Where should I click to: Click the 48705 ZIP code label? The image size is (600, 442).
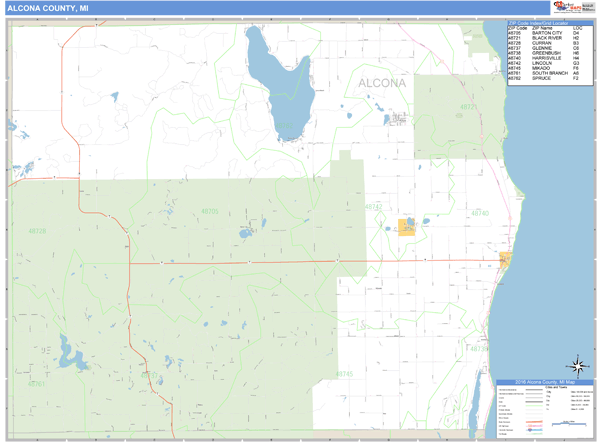pyautogui.click(x=209, y=212)
